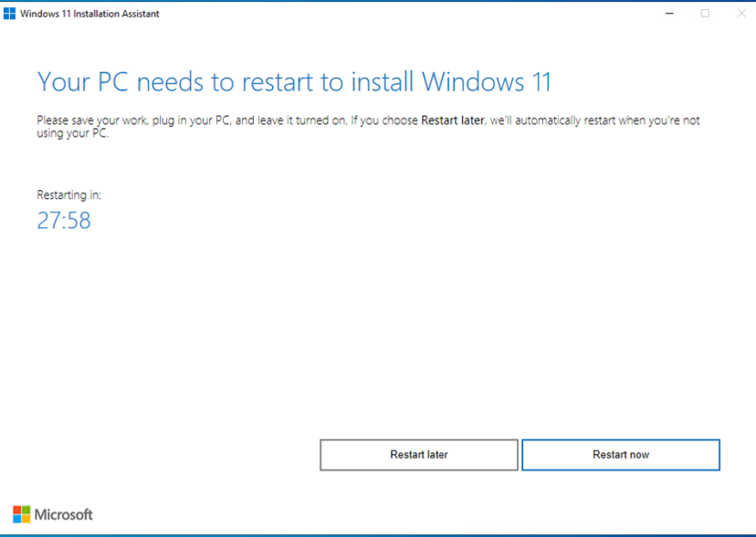
Task: Click the word "install" in the blue heading
Action: [383, 81]
